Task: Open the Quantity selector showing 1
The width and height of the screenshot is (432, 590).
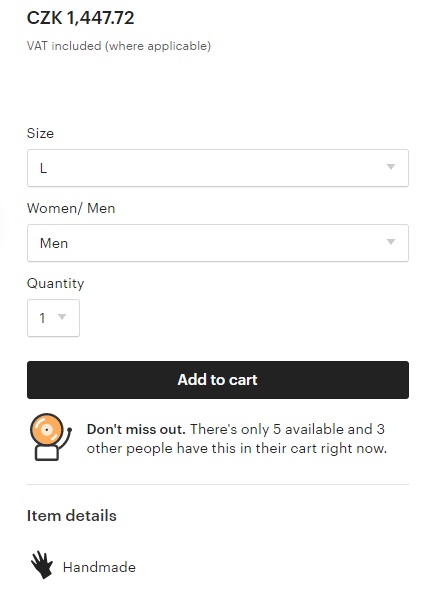Action: click(x=53, y=318)
